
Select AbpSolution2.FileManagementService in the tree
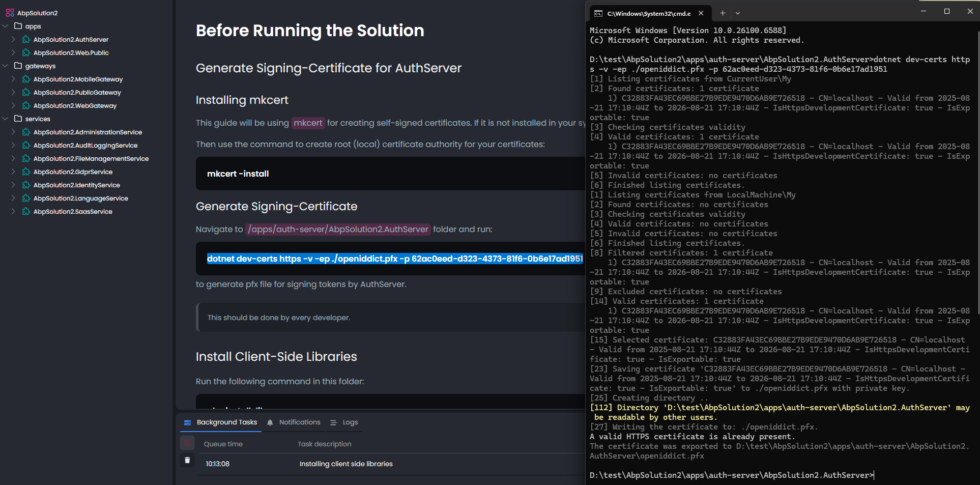point(91,158)
